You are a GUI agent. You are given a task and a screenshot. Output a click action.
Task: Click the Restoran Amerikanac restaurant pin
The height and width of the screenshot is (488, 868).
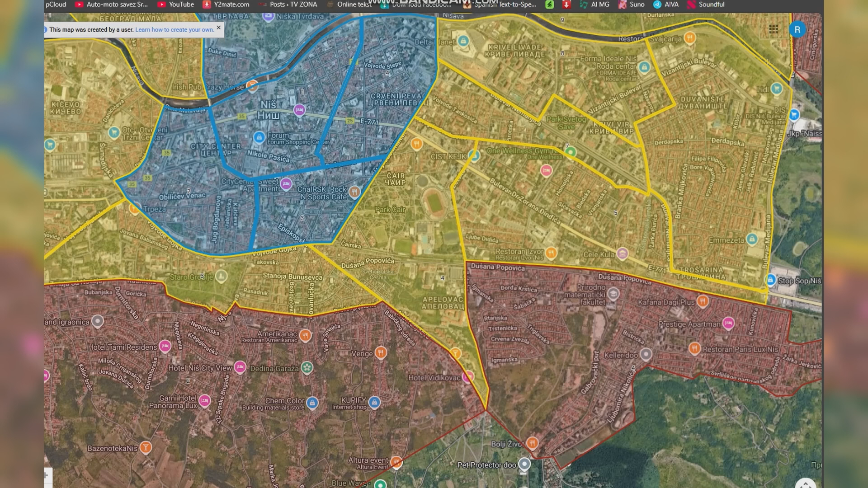[x=306, y=335]
